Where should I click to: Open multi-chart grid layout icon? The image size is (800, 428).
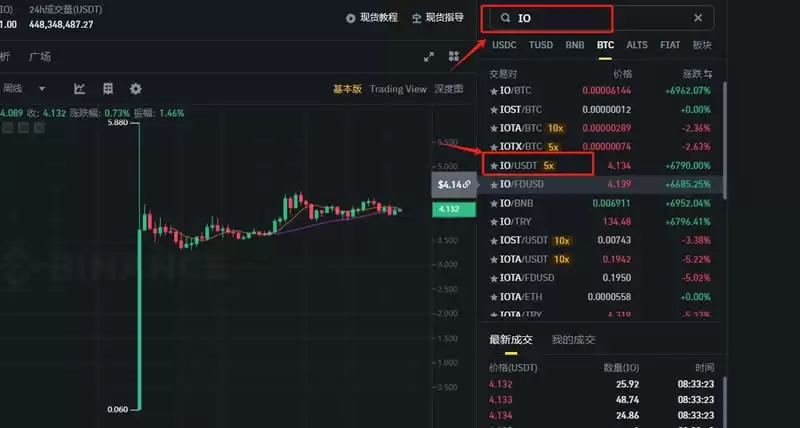pyautogui.click(x=454, y=57)
